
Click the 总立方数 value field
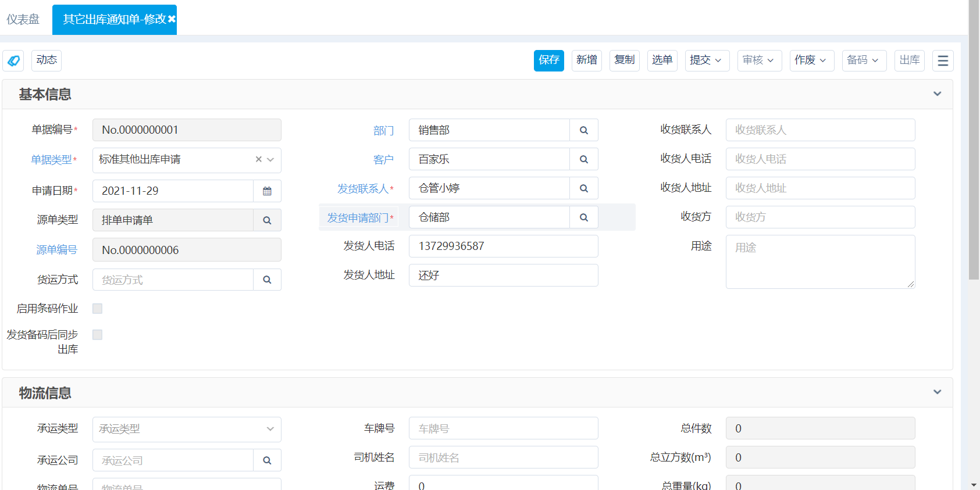[821, 457]
